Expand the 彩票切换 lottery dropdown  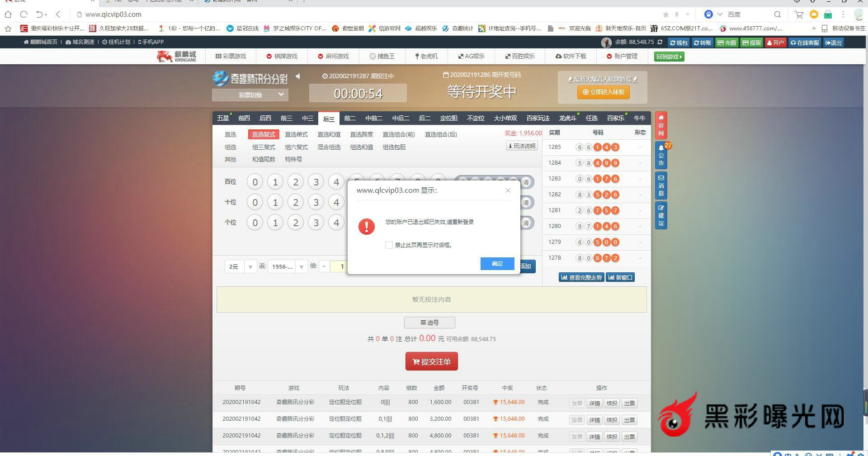[x=250, y=95]
